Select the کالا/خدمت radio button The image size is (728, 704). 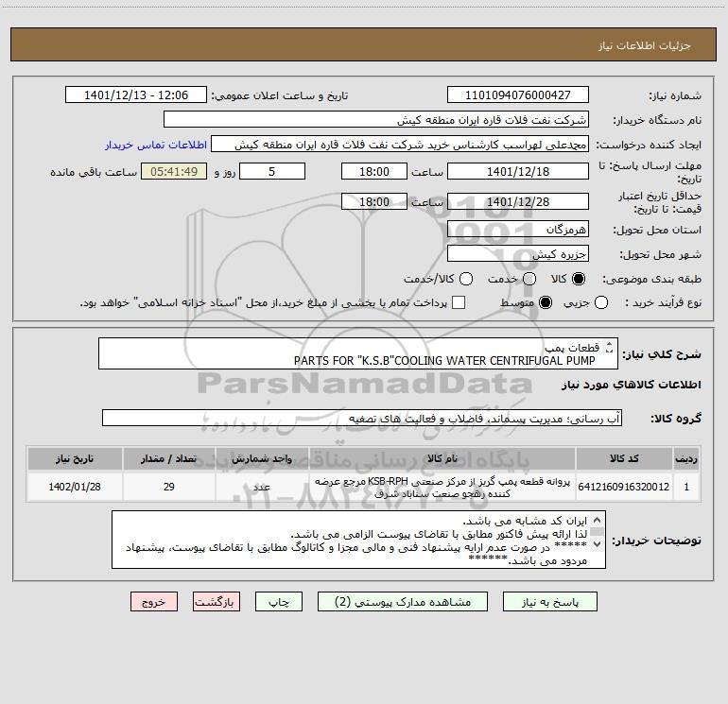[466, 279]
